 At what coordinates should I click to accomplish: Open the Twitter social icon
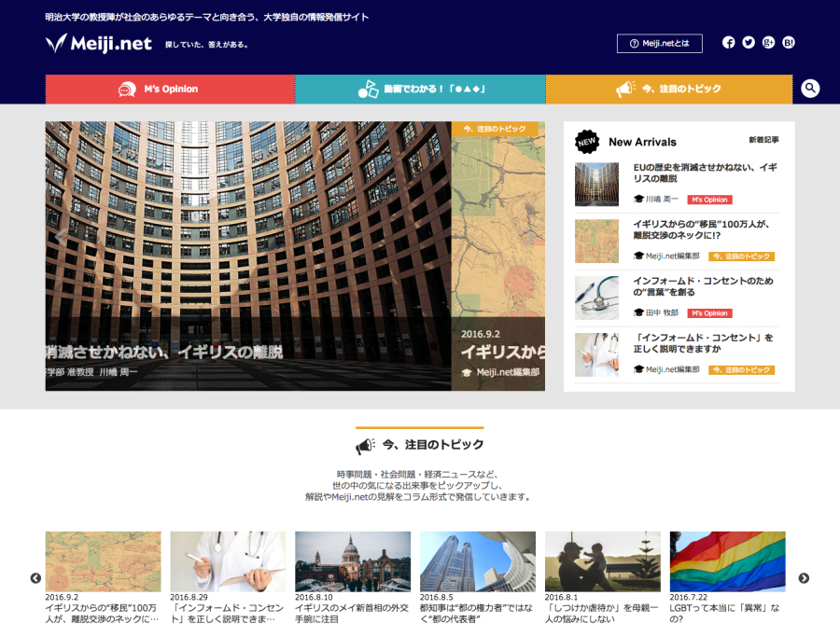tap(749, 42)
